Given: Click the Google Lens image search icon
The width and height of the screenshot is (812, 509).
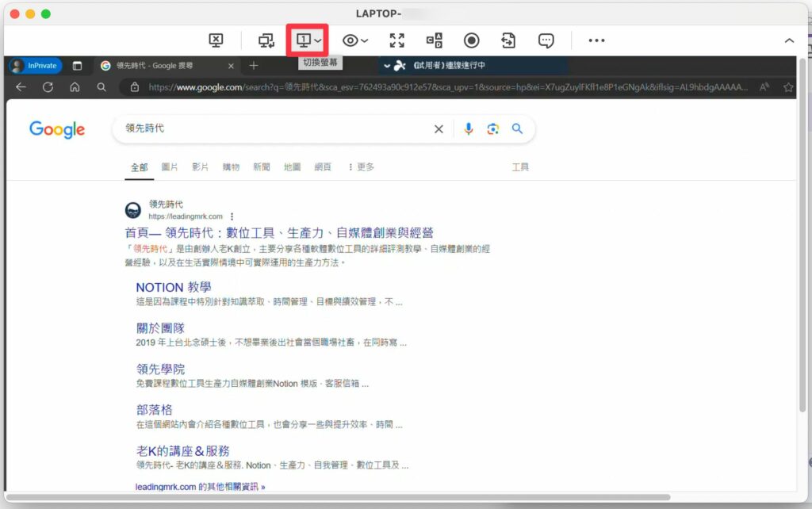Looking at the screenshot, I should 493,129.
